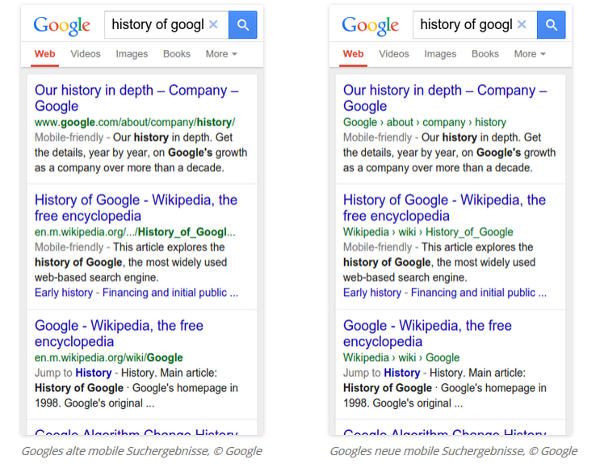Select the Web tab in old results screenshot
Image resolution: width=600 pixels, height=464 pixels.
45,54
